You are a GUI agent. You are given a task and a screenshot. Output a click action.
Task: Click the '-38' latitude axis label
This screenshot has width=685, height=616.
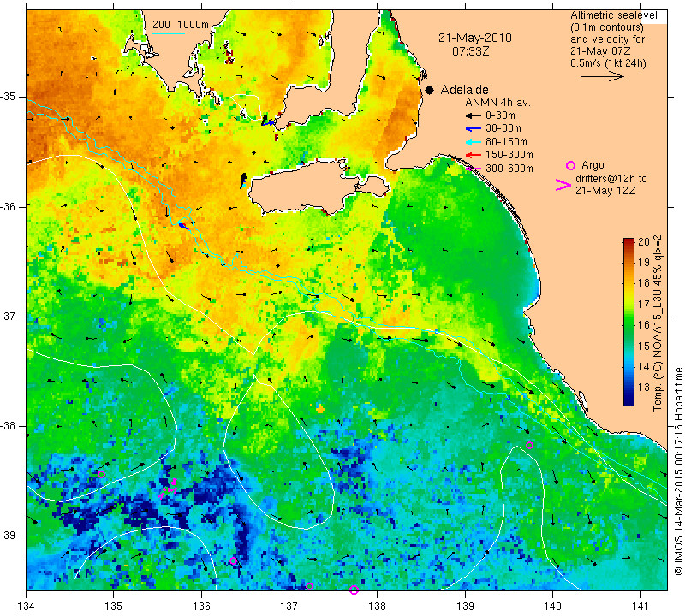point(9,426)
